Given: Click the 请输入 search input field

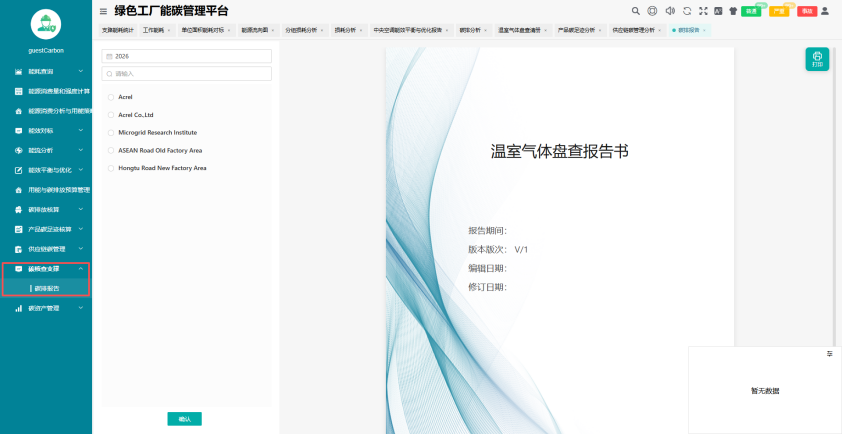Looking at the screenshot, I should (x=186, y=74).
